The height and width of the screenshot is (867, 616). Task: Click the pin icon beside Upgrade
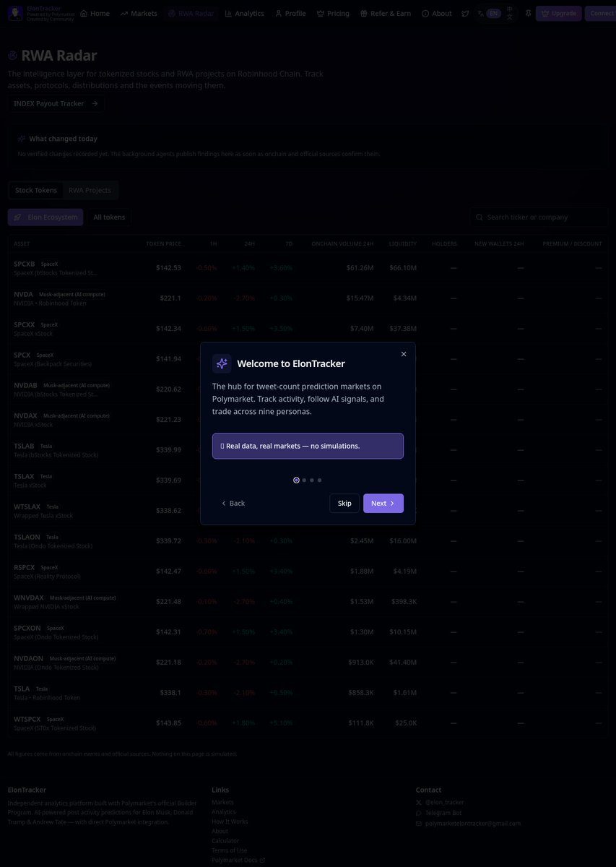point(528,14)
